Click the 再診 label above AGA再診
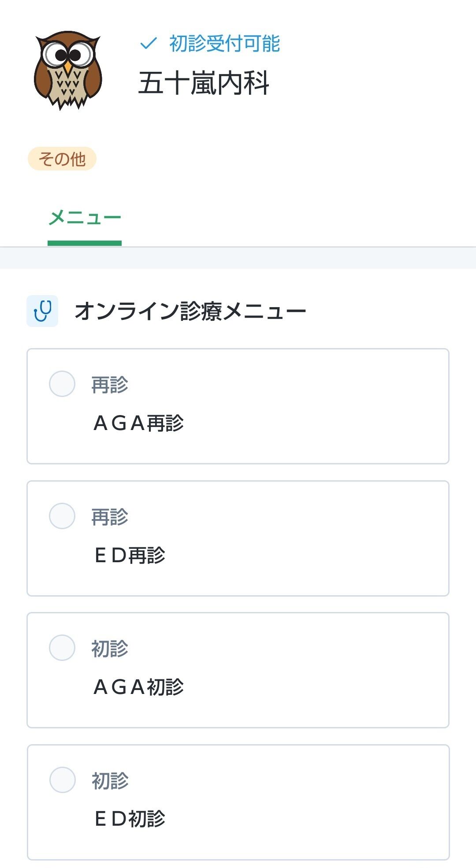 tap(110, 385)
